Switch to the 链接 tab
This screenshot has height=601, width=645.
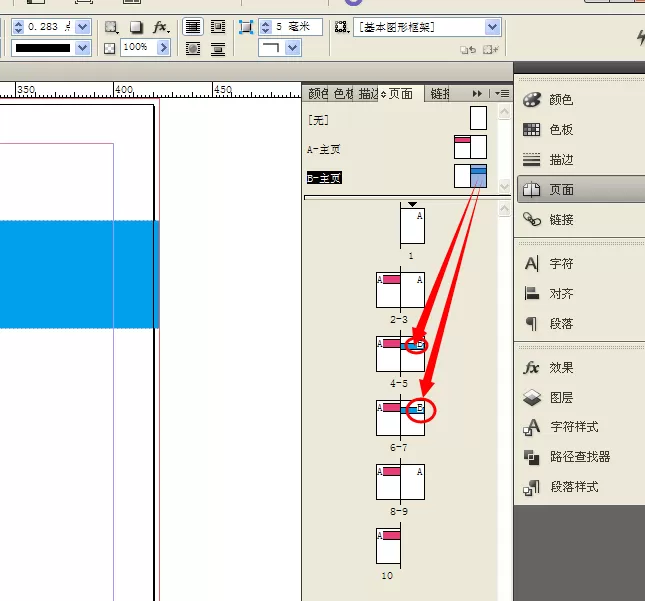(439, 94)
